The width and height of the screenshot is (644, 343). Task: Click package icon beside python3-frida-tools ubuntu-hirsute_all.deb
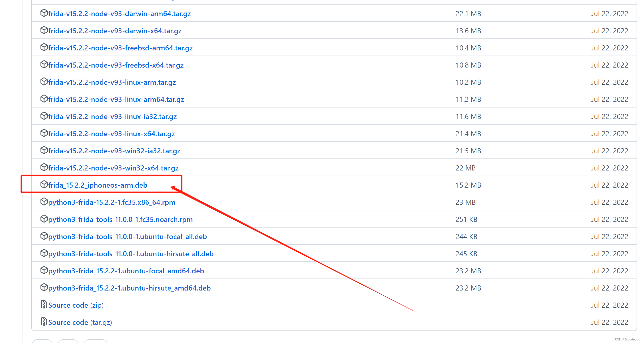click(44, 253)
